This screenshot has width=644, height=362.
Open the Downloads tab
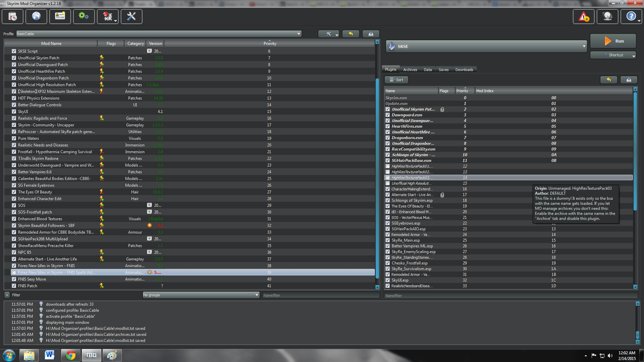[x=464, y=70]
